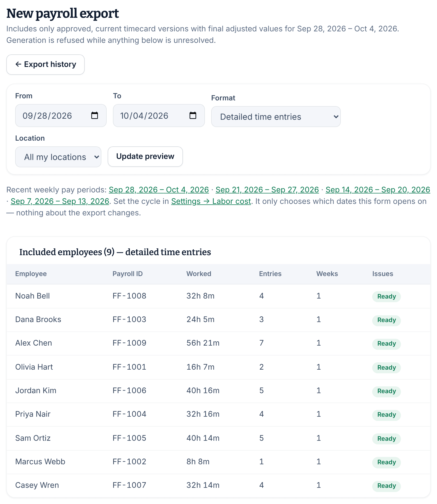Click employee name Casey Wren

[x=37, y=485]
